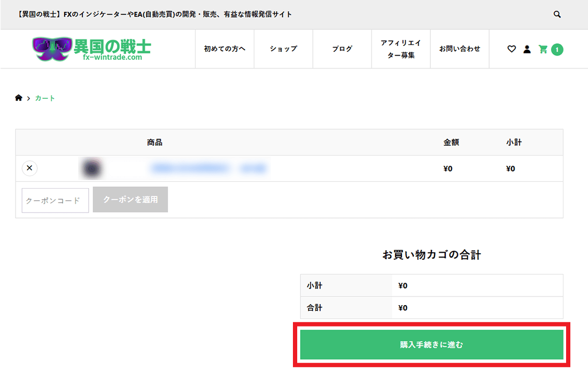
Task: Open the blurred product name link
Action: click(x=208, y=168)
